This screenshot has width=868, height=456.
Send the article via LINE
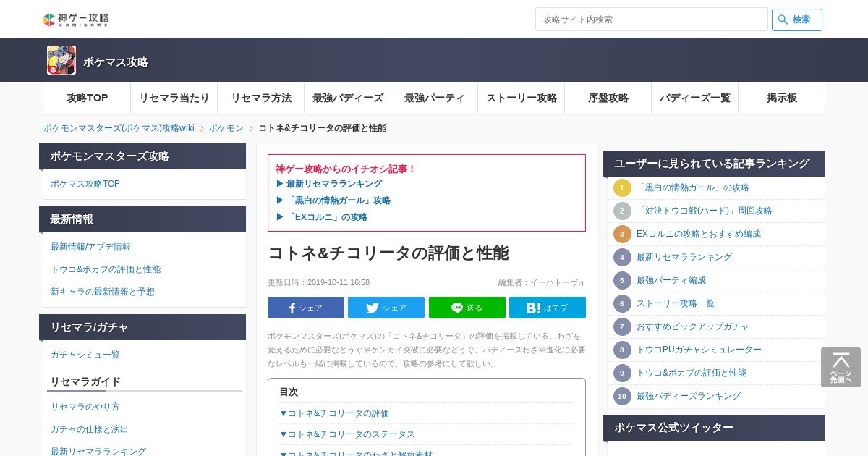[467, 308]
